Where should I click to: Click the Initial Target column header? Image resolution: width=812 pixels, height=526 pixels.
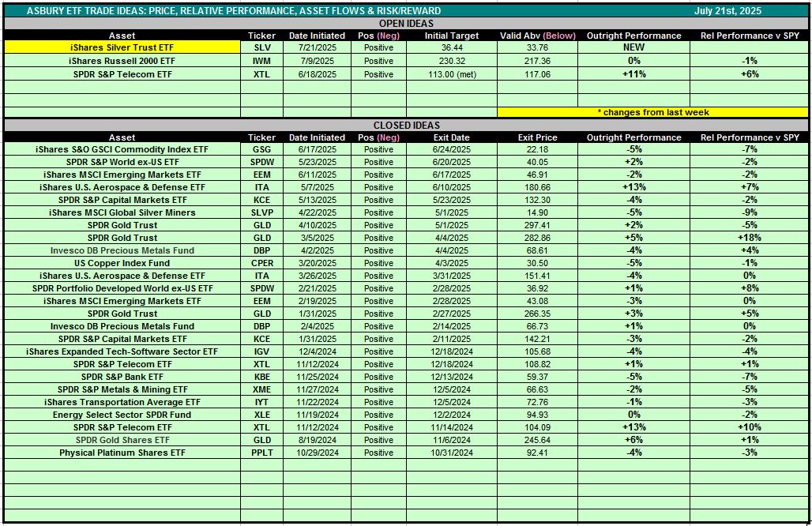(x=451, y=36)
